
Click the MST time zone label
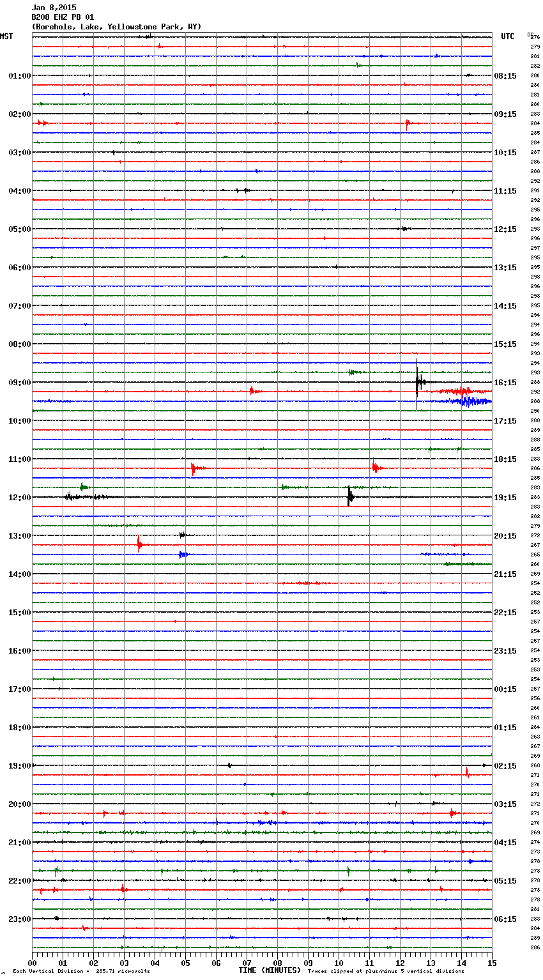pyautogui.click(x=6, y=36)
